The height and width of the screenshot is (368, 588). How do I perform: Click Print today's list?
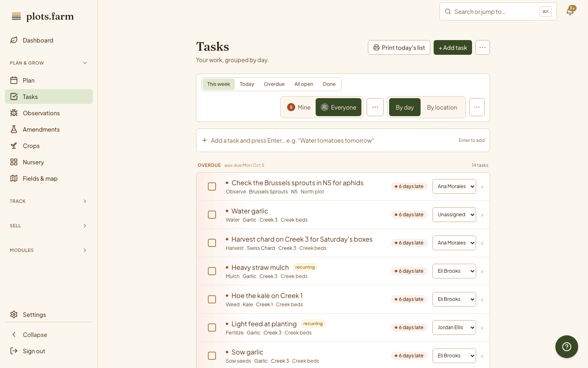click(x=399, y=47)
